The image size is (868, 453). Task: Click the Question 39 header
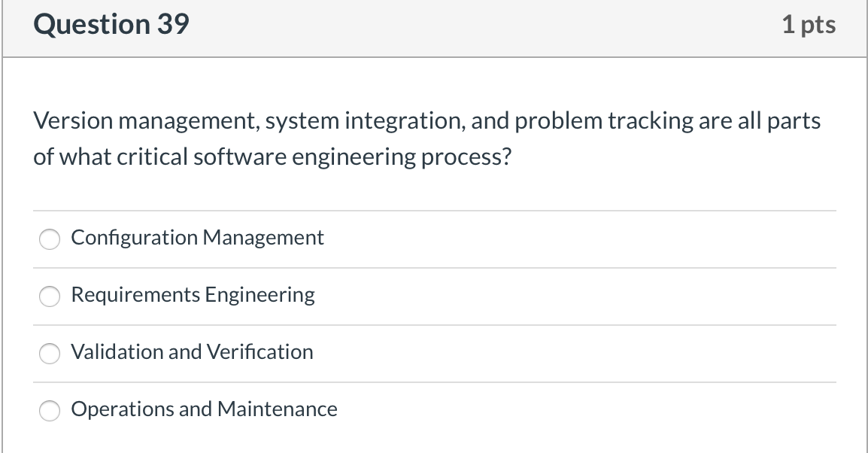(x=110, y=23)
